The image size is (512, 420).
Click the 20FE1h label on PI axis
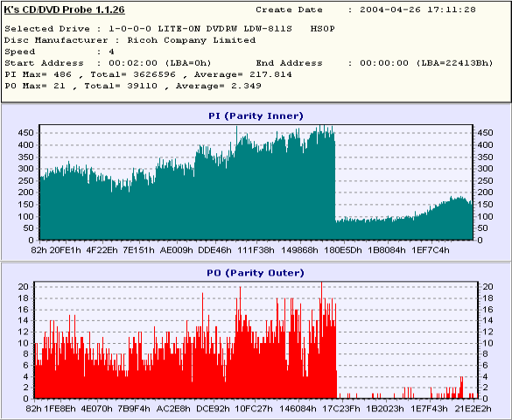click(66, 250)
